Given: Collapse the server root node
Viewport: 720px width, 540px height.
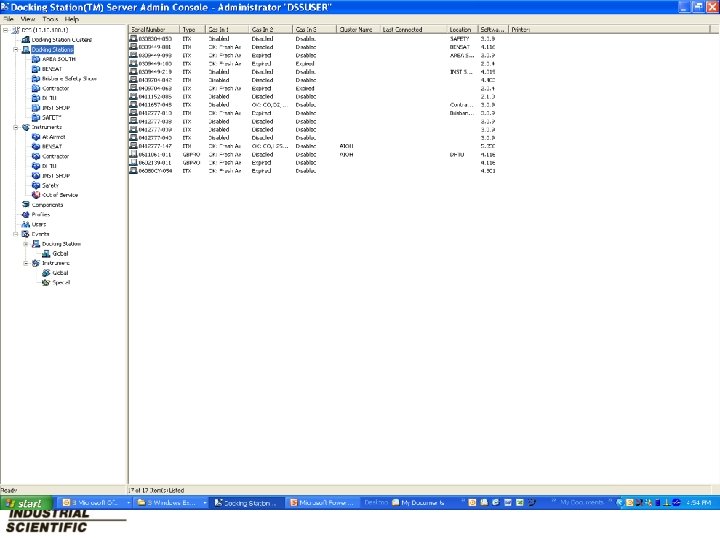Looking at the screenshot, I should click(x=6, y=30).
